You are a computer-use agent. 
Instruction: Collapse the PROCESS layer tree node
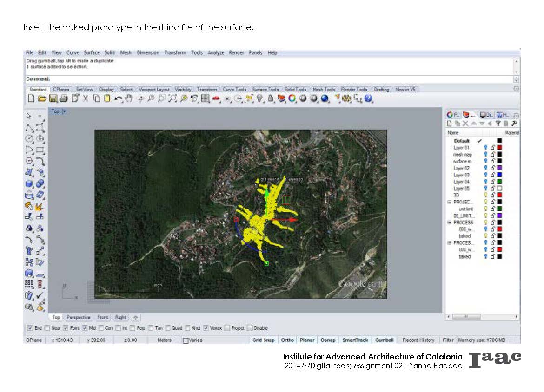click(x=450, y=222)
